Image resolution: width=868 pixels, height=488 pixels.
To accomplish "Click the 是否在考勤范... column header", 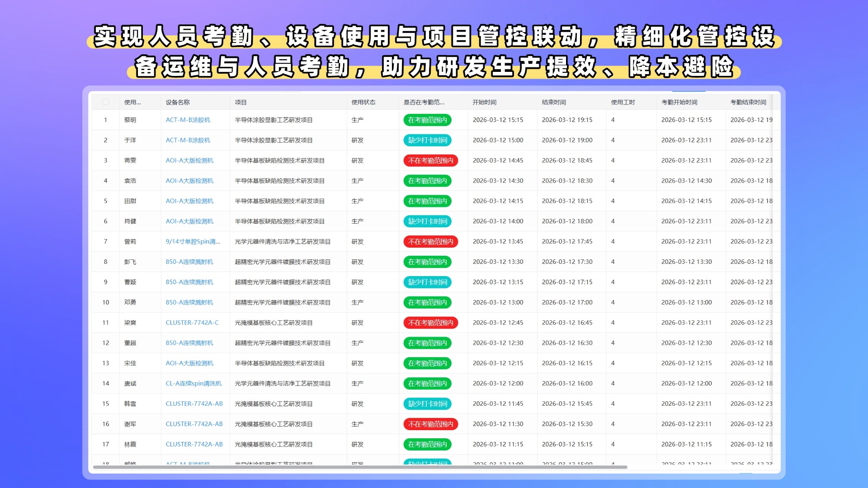I will (x=424, y=102).
